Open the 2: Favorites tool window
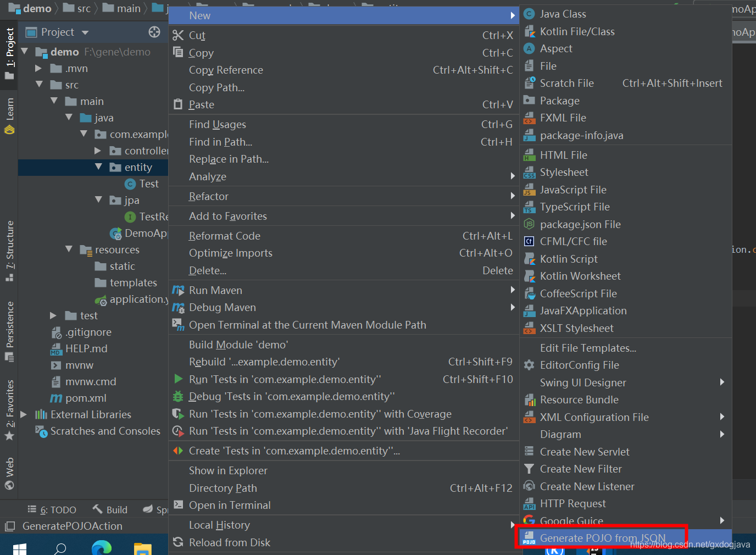This screenshot has height=555, width=756. 9,401
